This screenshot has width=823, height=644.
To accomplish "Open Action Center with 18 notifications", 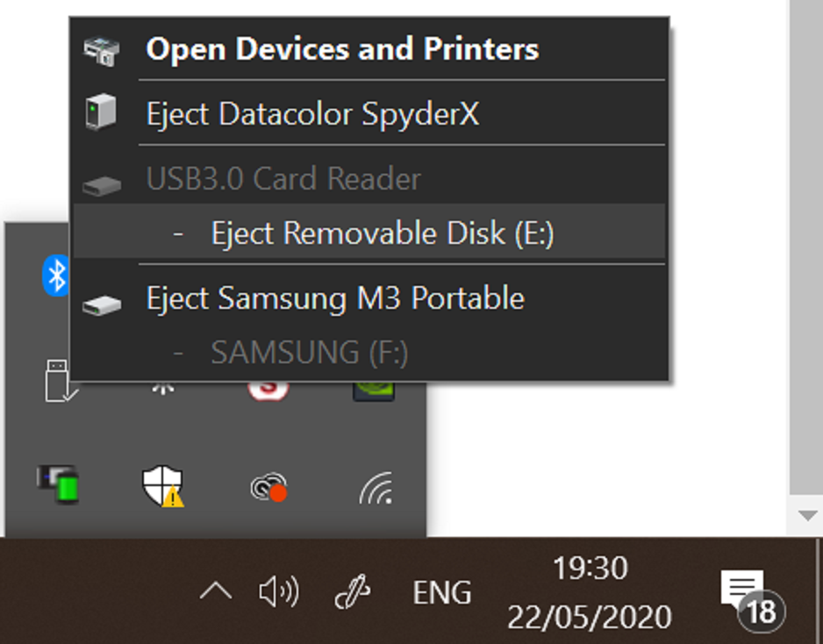I will pyautogui.click(x=749, y=597).
